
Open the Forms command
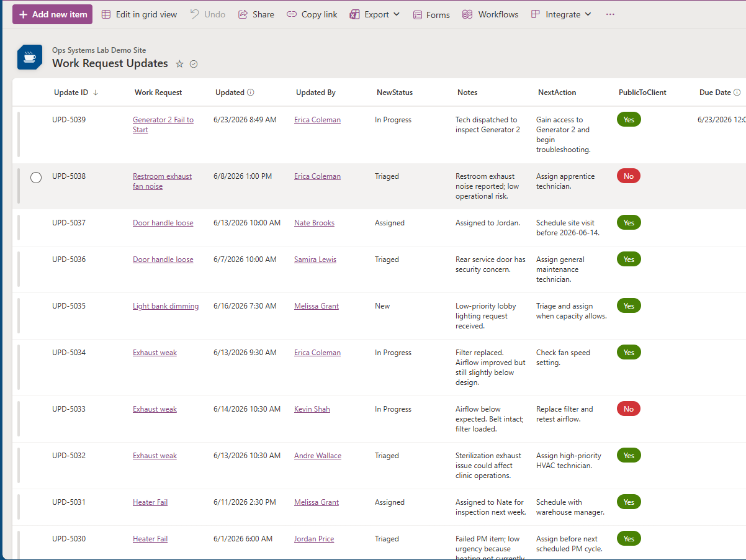tap(431, 14)
